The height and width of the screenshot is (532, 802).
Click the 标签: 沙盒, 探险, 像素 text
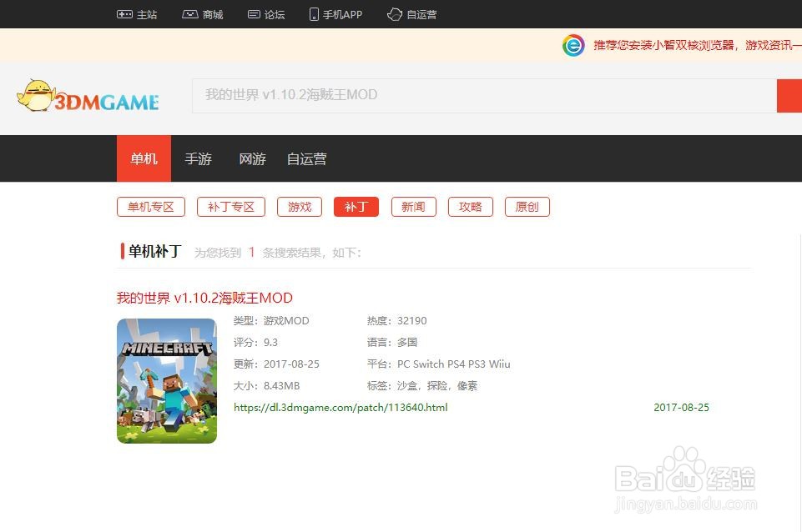[422, 386]
